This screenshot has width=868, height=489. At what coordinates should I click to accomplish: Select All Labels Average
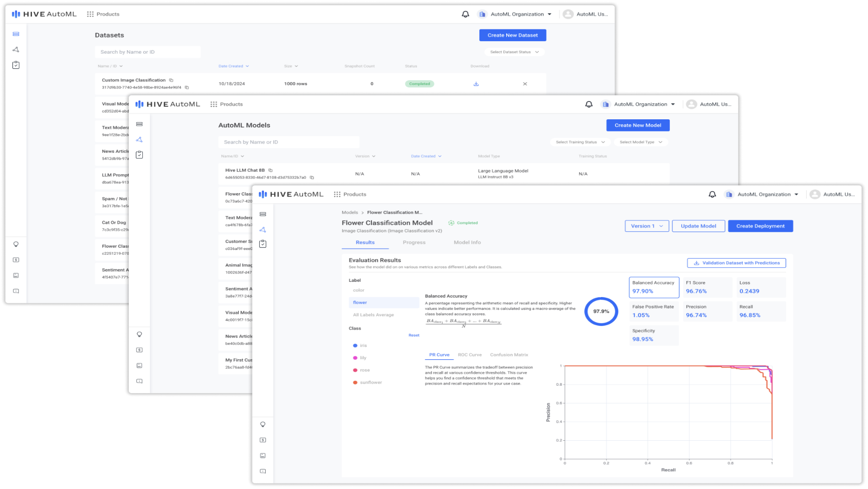click(x=373, y=315)
